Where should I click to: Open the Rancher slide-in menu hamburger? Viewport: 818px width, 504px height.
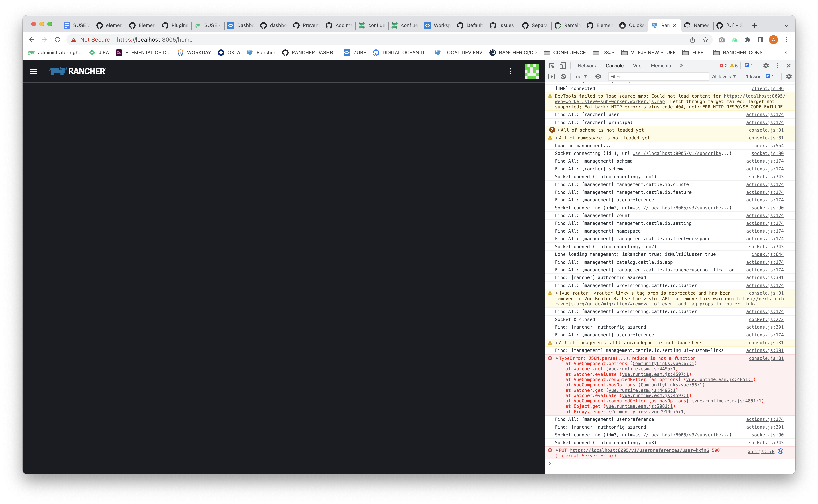coord(34,71)
